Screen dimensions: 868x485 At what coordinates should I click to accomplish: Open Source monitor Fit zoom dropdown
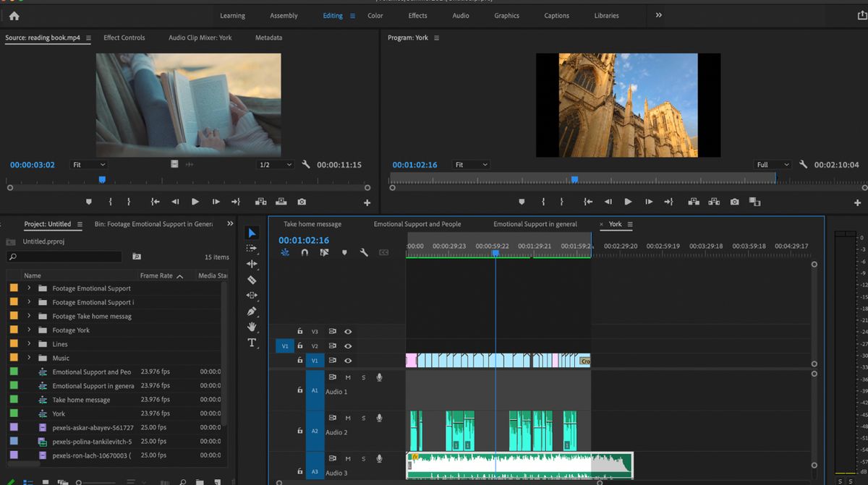(88, 165)
